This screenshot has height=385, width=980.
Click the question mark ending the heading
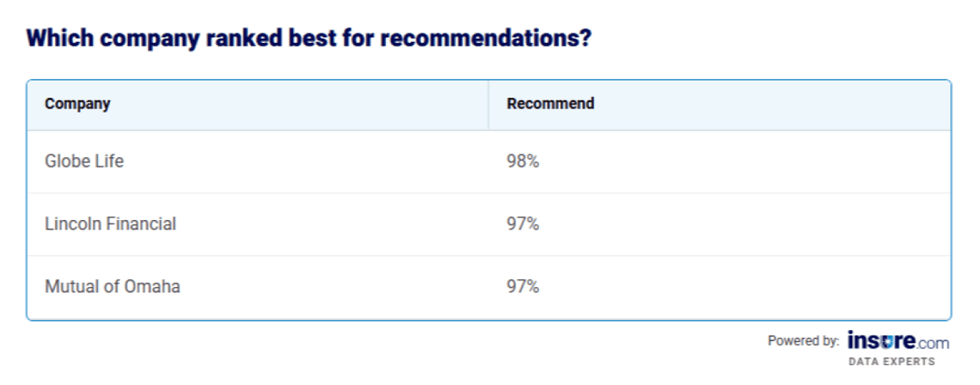(585, 39)
